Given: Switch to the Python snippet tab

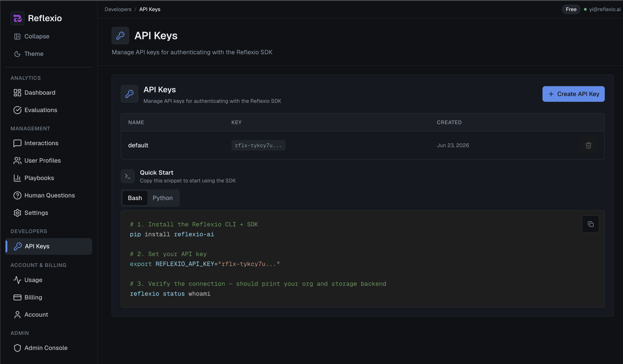Looking at the screenshot, I should pos(162,198).
